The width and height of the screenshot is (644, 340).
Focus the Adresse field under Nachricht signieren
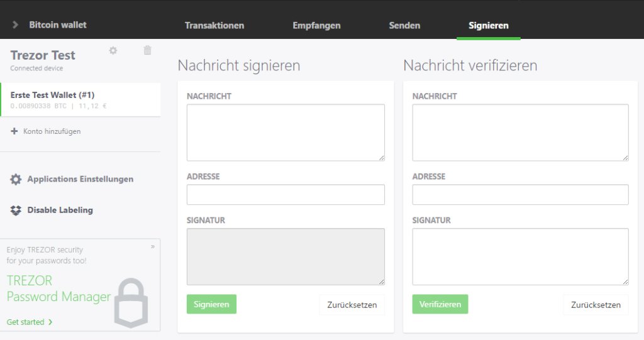(286, 195)
